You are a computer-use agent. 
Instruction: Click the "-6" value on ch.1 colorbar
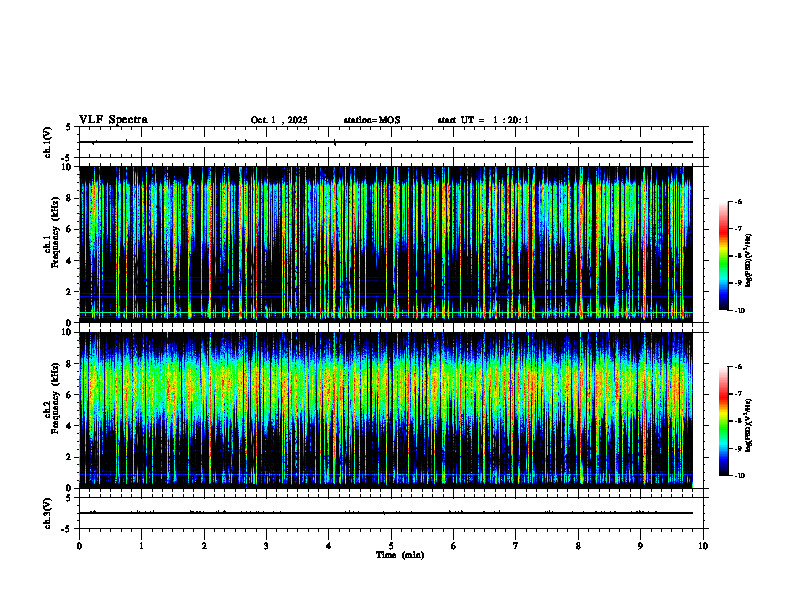pyautogui.click(x=738, y=201)
